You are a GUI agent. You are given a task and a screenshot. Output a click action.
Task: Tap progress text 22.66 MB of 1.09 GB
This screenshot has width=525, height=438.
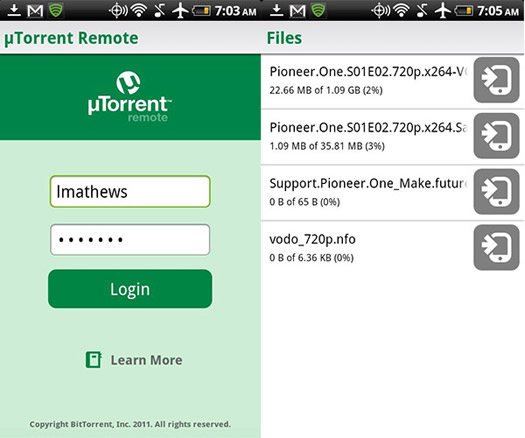[326, 90]
